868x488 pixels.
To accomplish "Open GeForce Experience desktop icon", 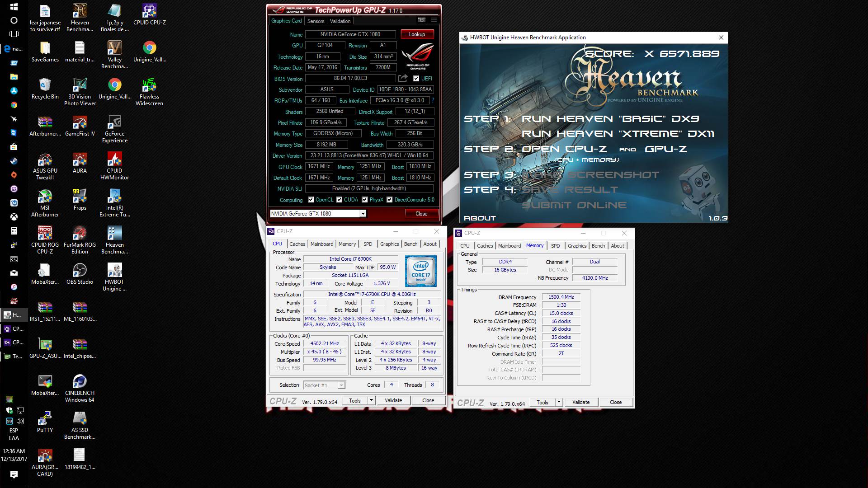I will click(x=115, y=129).
